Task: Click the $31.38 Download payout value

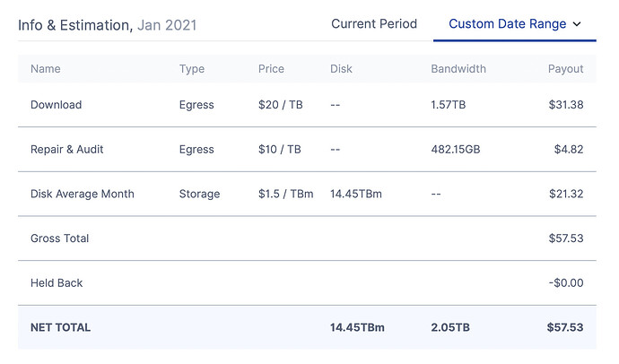Action: click(566, 105)
